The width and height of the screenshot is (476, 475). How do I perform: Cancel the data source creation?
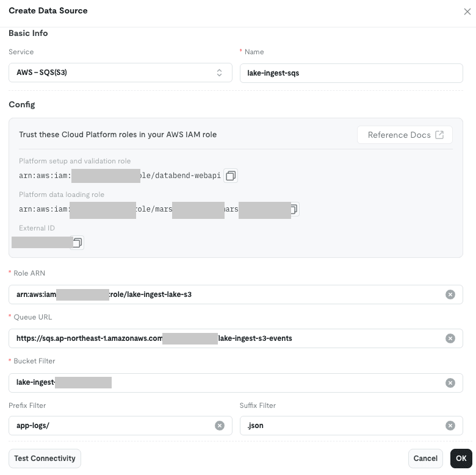[x=425, y=459]
